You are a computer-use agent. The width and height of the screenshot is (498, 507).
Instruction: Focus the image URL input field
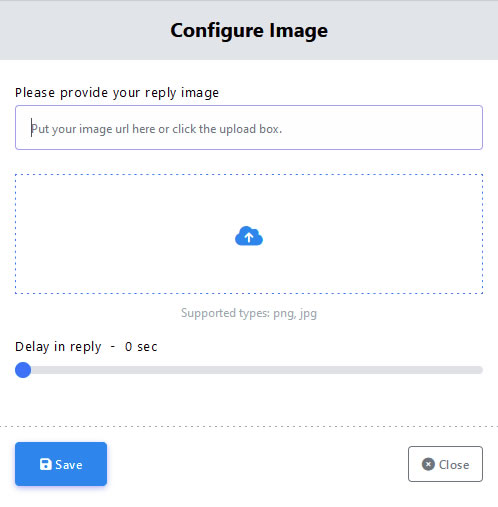(249, 127)
